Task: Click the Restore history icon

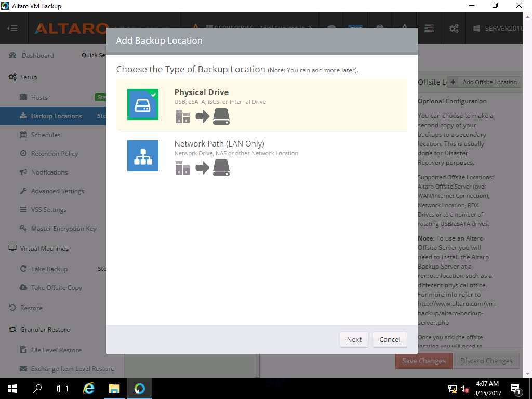Action: coord(12,308)
